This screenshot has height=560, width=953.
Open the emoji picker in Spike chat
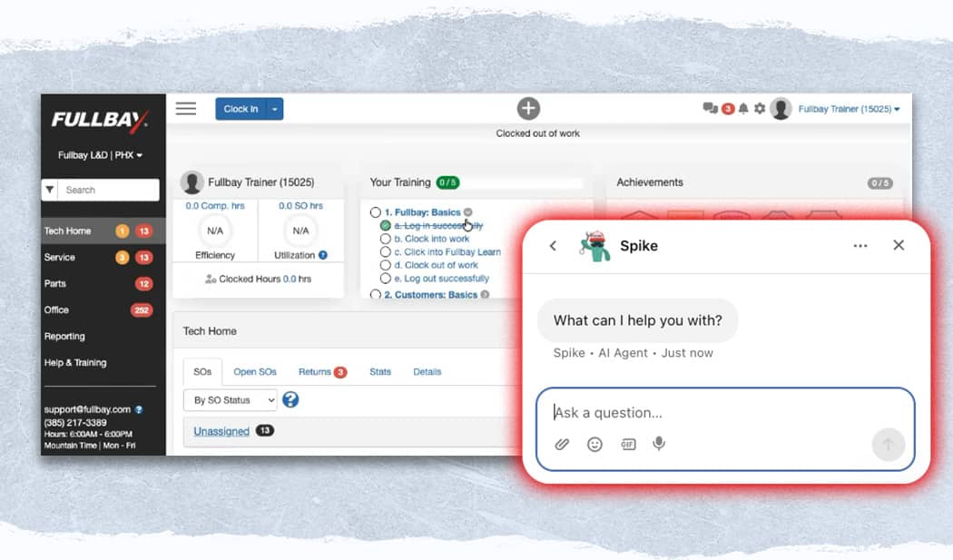coord(594,445)
